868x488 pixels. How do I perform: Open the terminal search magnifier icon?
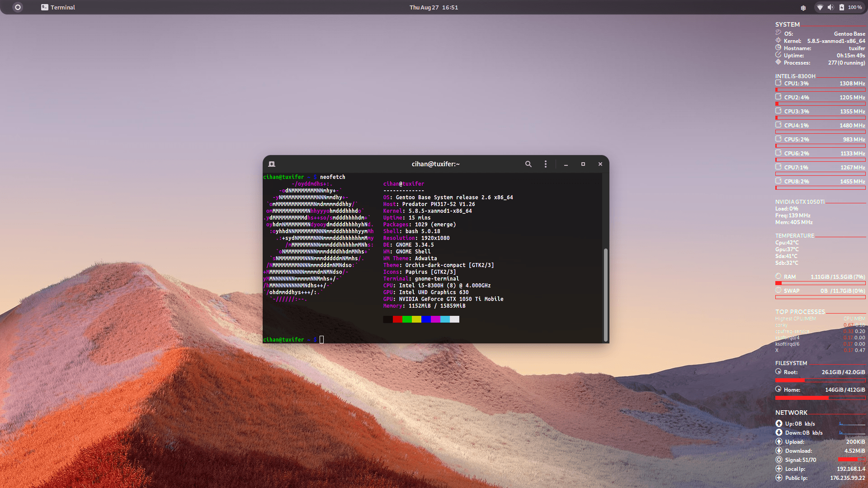[x=528, y=164]
